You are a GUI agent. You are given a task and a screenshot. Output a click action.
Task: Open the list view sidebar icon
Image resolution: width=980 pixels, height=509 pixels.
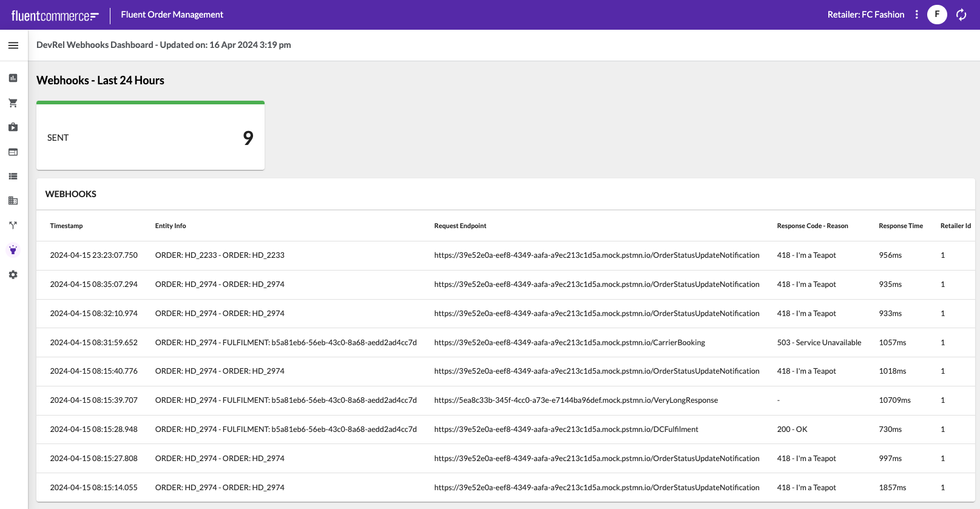click(13, 177)
